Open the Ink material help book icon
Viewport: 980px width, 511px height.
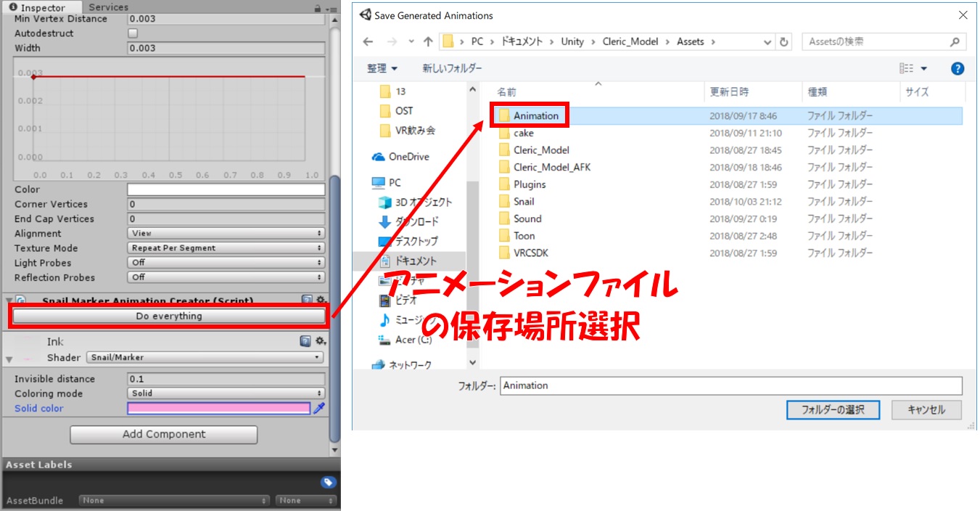point(305,341)
